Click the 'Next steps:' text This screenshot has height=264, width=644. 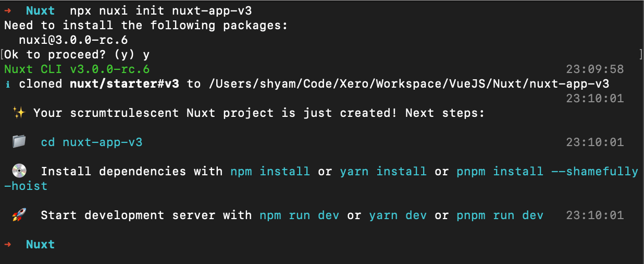445,113
